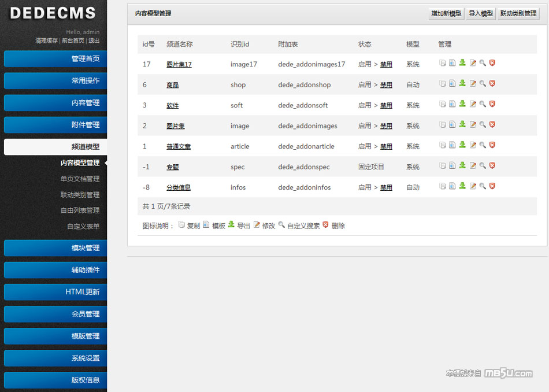549x392 pixels.
Task: Expand the 内容管理 sidebar section
Action: click(54, 103)
